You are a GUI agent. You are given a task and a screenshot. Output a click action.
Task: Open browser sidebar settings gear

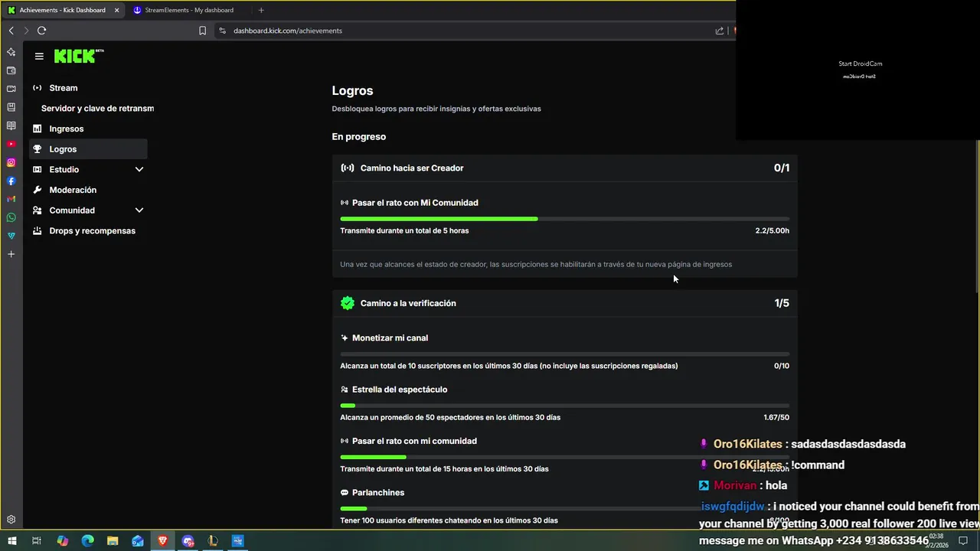pyautogui.click(x=11, y=520)
